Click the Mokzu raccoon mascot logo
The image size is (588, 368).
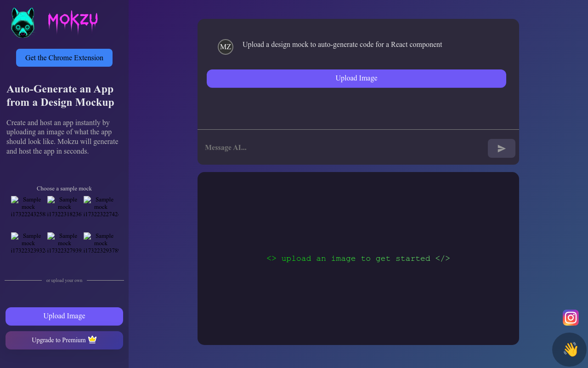coord(23,23)
